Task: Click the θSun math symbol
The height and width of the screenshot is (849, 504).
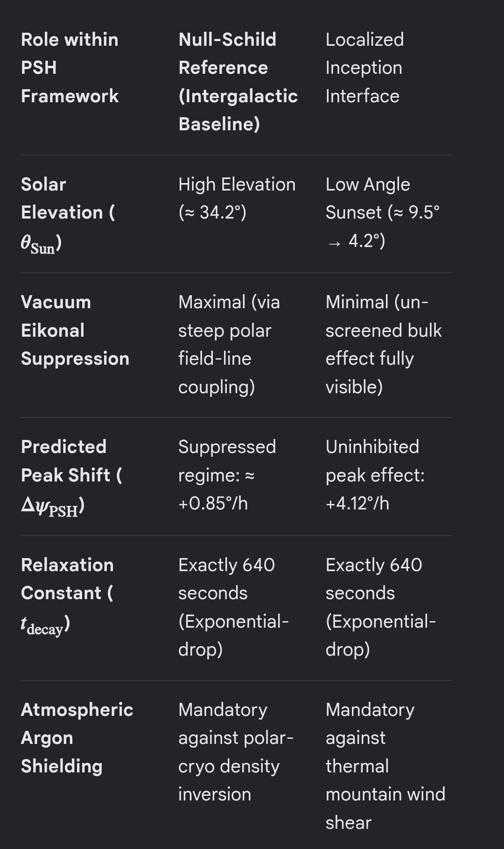Action: tap(38, 244)
